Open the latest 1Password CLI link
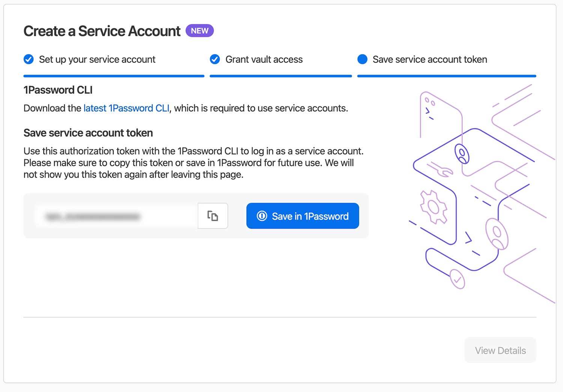 click(126, 108)
